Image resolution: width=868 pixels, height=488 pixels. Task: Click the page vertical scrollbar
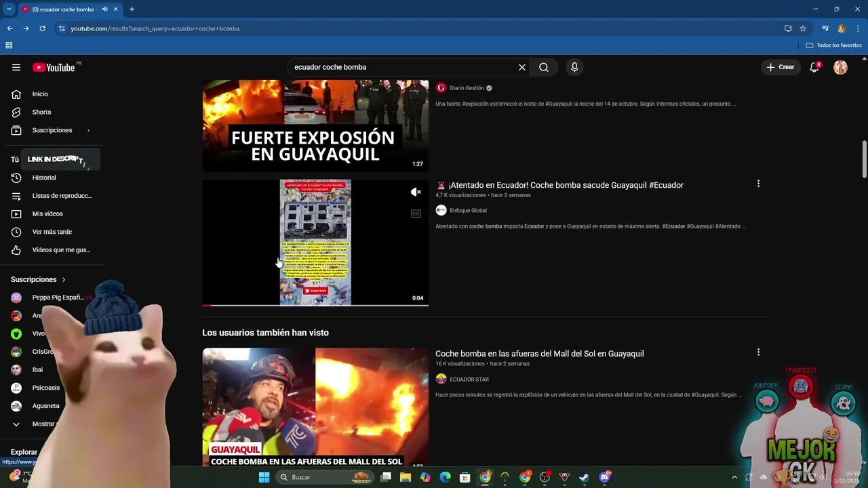pos(864,159)
